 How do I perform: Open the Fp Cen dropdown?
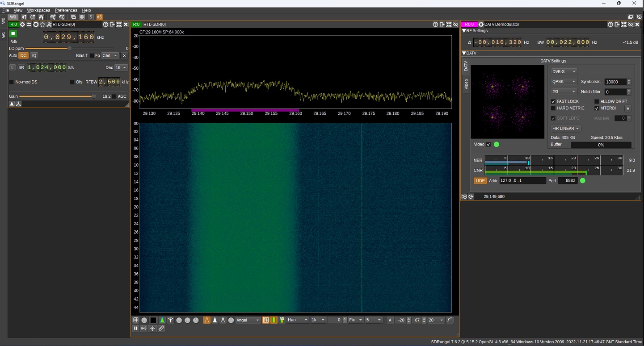[110, 55]
